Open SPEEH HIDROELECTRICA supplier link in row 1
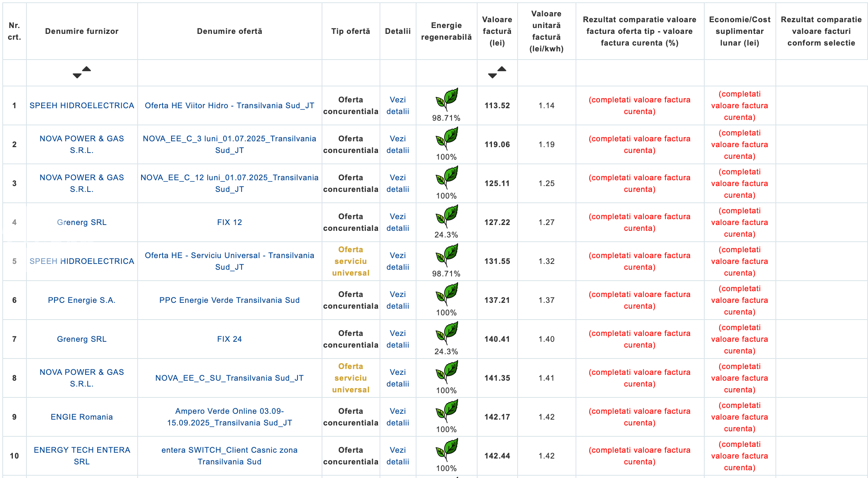This screenshot has height=478, width=868. pyautogui.click(x=82, y=105)
